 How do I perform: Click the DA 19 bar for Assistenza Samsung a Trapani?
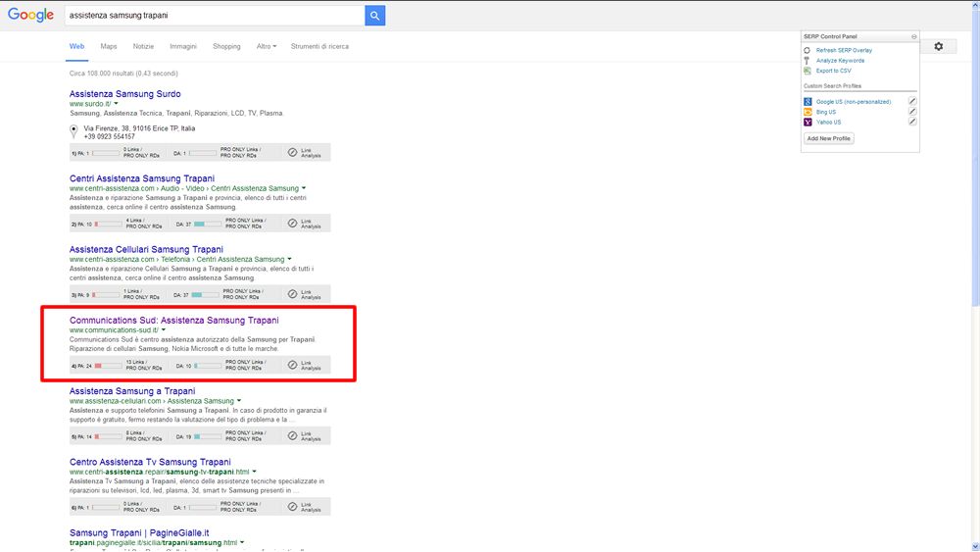point(208,436)
